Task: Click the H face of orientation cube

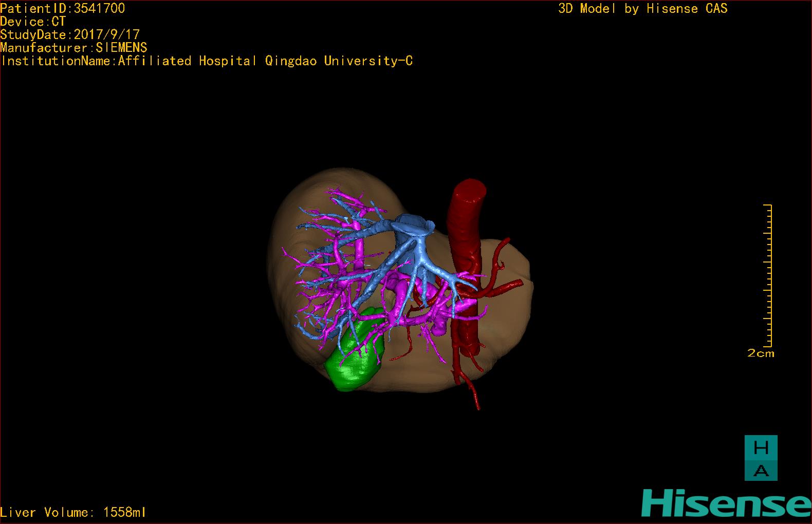Action: [x=761, y=448]
